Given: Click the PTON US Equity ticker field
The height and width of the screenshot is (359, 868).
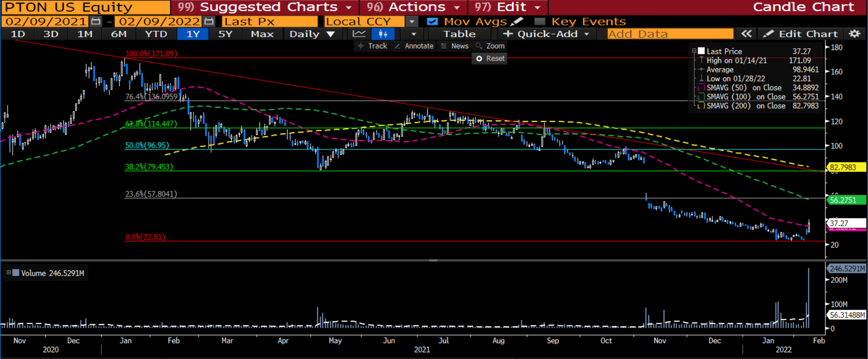Looking at the screenshot, I should coord(86,7).
